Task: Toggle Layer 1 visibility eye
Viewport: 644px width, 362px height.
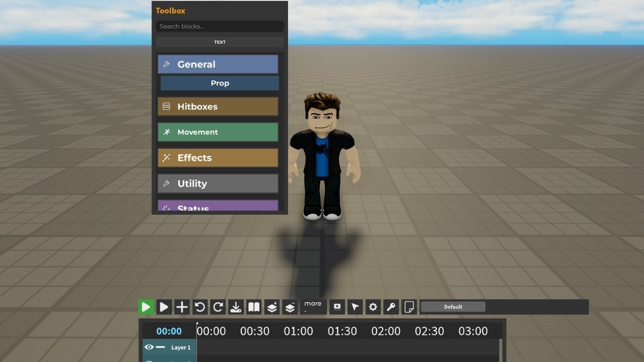Action: [149, 348]
